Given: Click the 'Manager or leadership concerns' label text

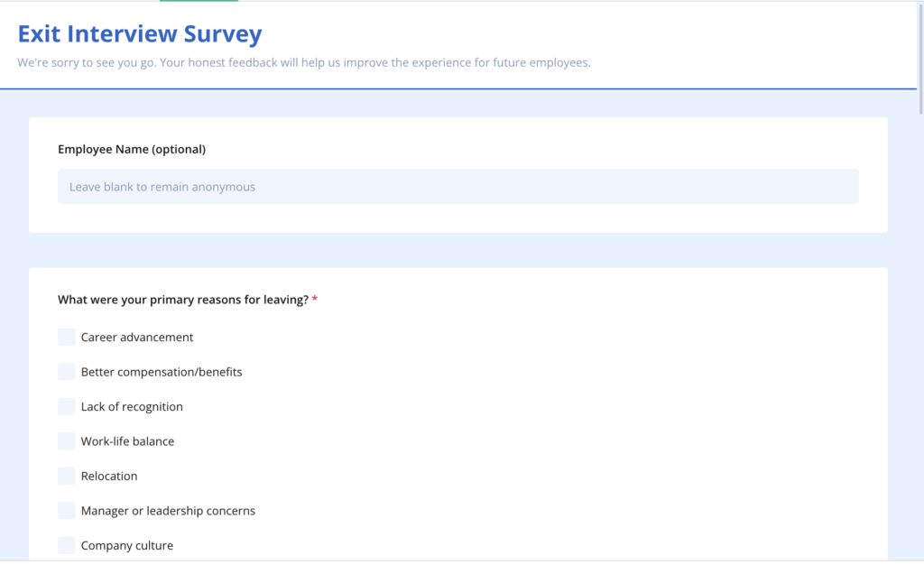Looking at the screenshot, I should tap(168, 511).
